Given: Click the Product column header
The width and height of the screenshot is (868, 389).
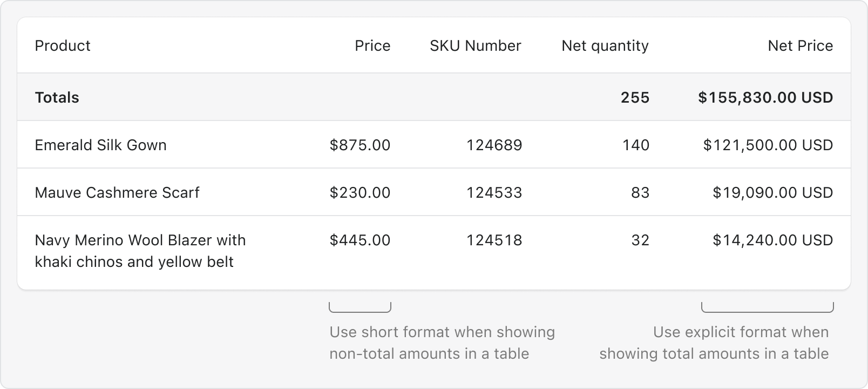Looking at the screenshot, I should tap(63, 45).
